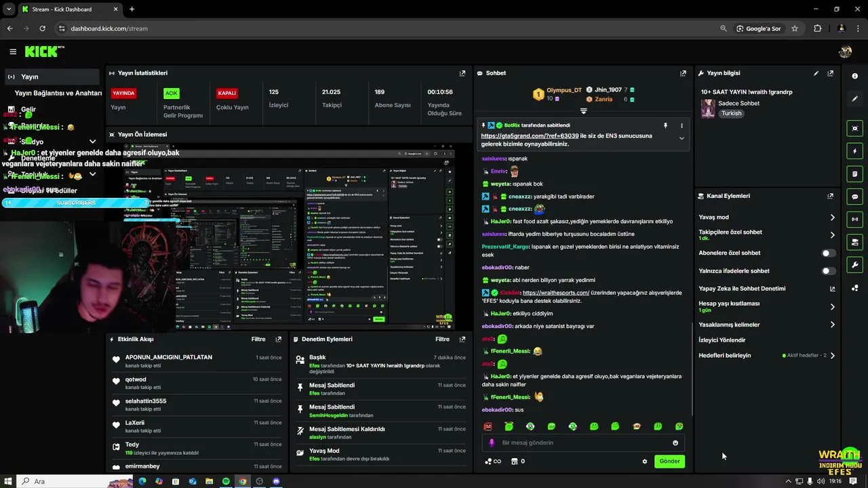Open the Yapay Zeka ile Sohbet Denetimi external link icon
868x488 pixels.
click(x=833, y=289)
